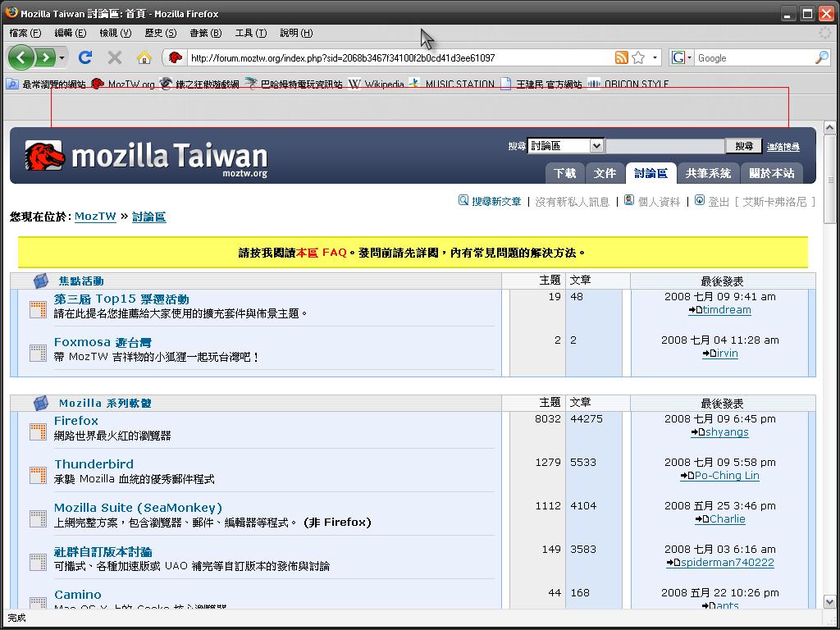Click the Reload page icon
Image resolution: width=840 pixels, height=630 pixels.
pyautogui.click(x=84, y=57)
